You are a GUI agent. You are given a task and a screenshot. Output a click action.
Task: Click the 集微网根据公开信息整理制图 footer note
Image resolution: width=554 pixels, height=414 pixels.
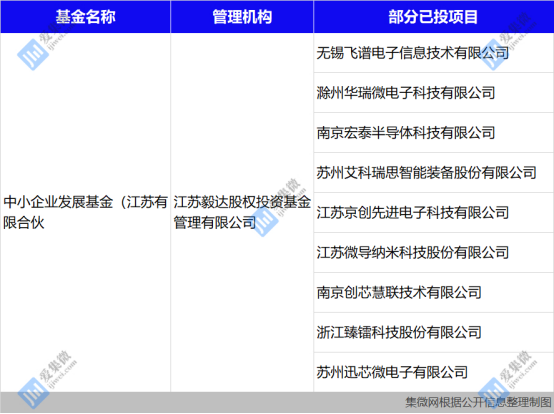point(478,402)
